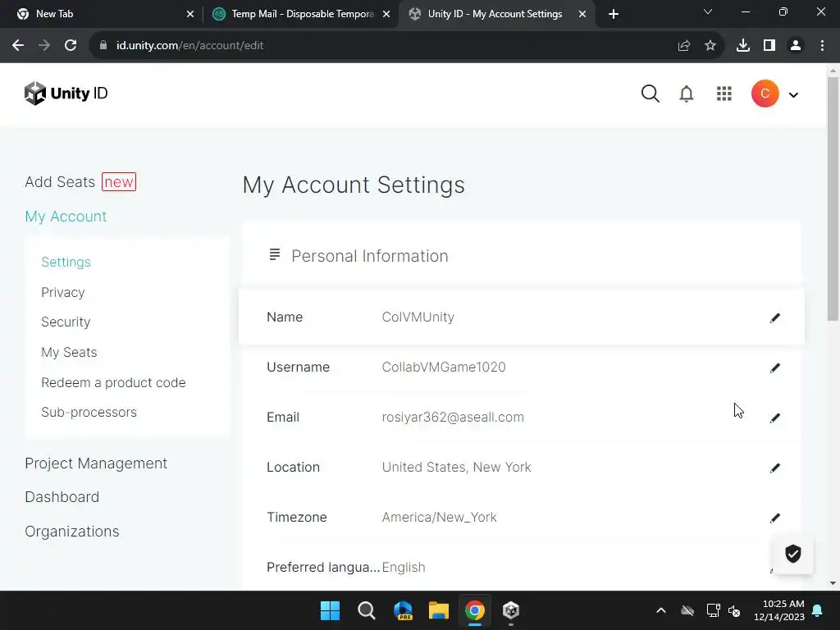Open tab search chevron
The width and height of the screenshot is (840, 630).
(707, 11)
